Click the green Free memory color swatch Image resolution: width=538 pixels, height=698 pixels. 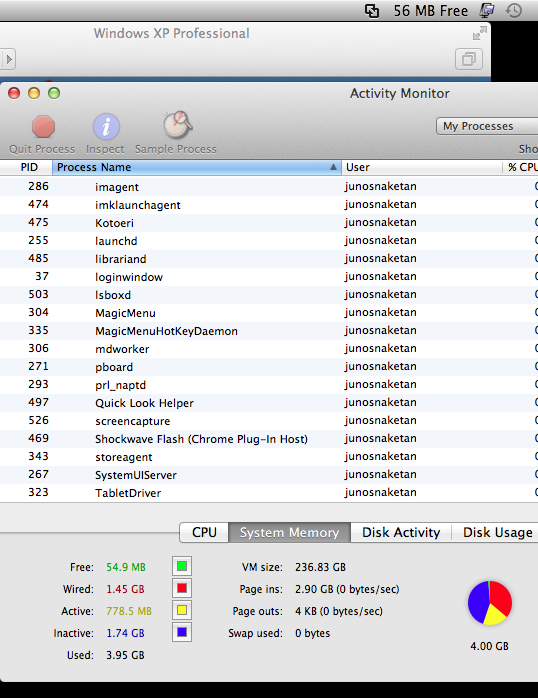click(x=182, y=566)
